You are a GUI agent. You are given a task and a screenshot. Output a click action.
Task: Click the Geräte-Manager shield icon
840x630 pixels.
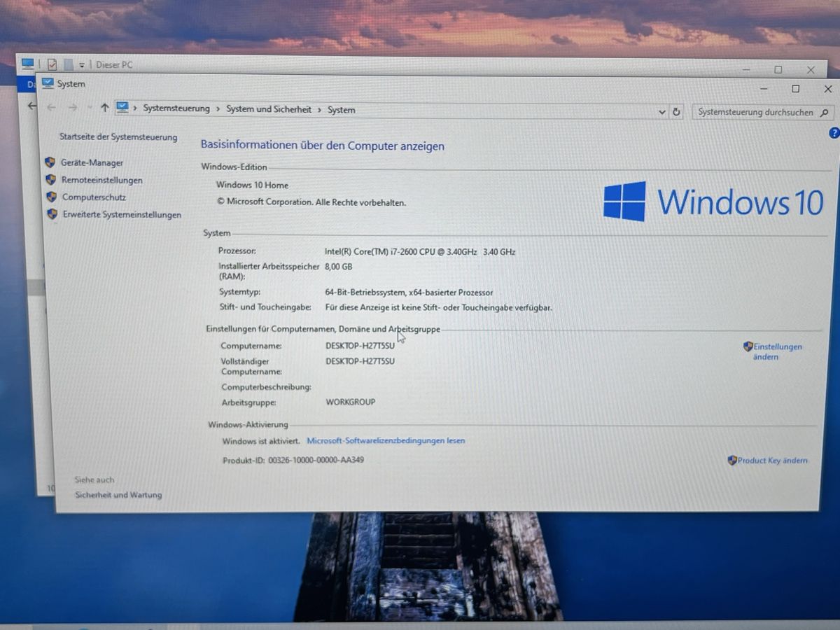(50, 162)
